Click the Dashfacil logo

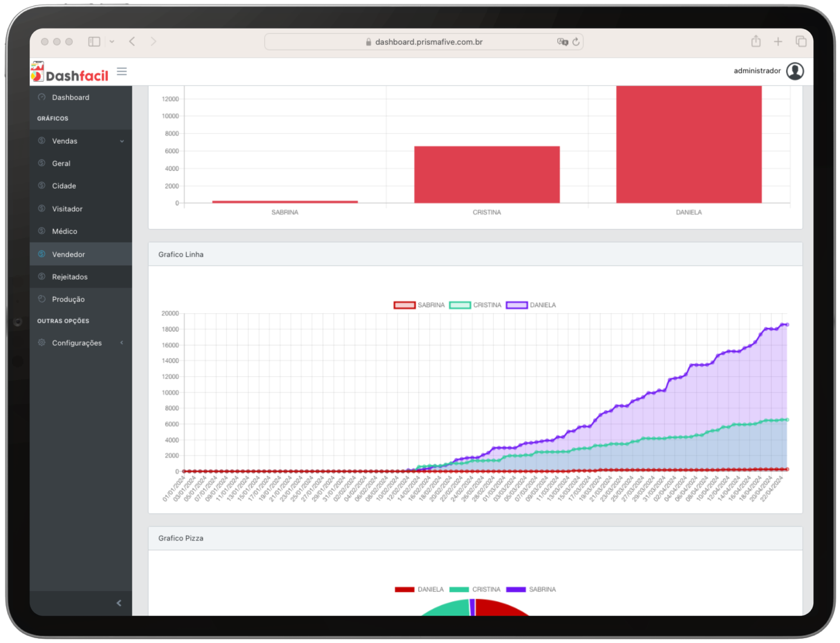pos(70,73)
